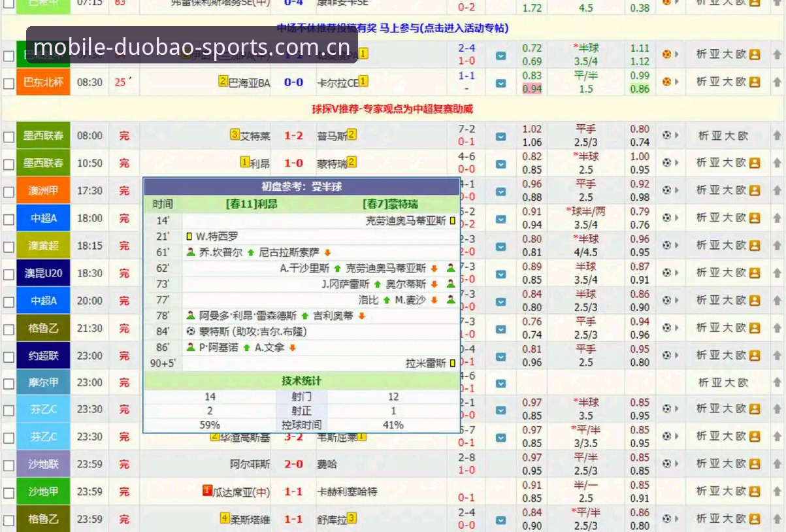Click 大 over-under link in 澳黄超 row
Screen dimensions: 786x532
[727, 245]
